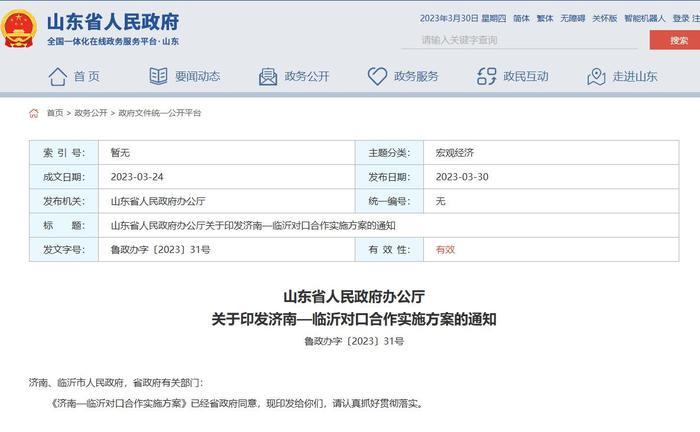Click the 全国一体化在线政务服务平台·山东 subtitle

click(x=113, y=42)
